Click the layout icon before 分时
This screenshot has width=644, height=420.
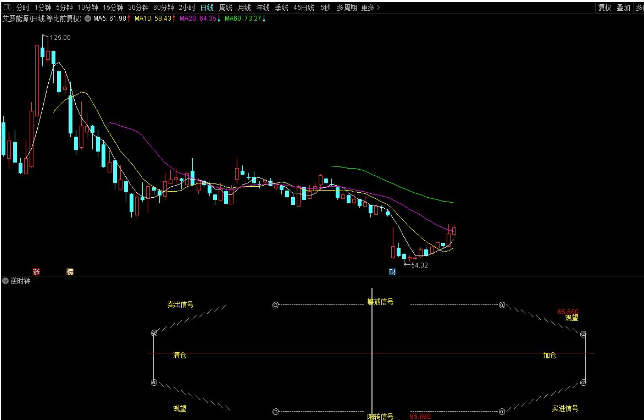[7, 7]
